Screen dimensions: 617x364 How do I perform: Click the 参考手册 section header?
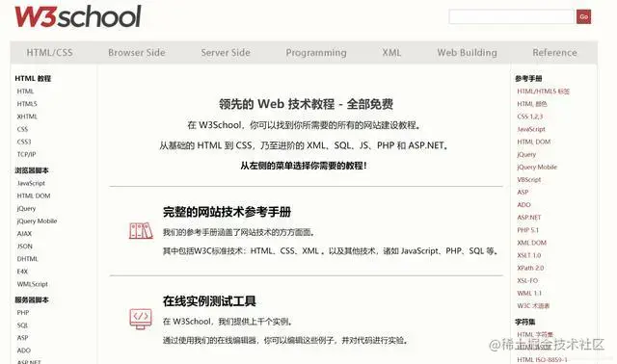pos(528,78)
